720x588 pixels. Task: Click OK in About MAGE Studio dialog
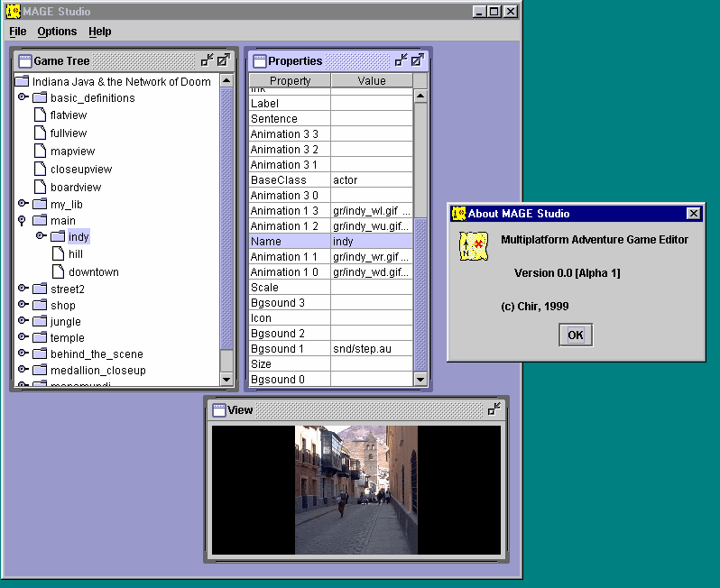(x=576, y=335)
